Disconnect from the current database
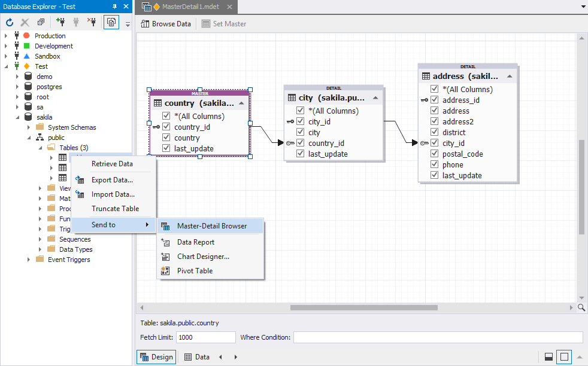Viewport: 588px width, 366px height. [91, 22]
